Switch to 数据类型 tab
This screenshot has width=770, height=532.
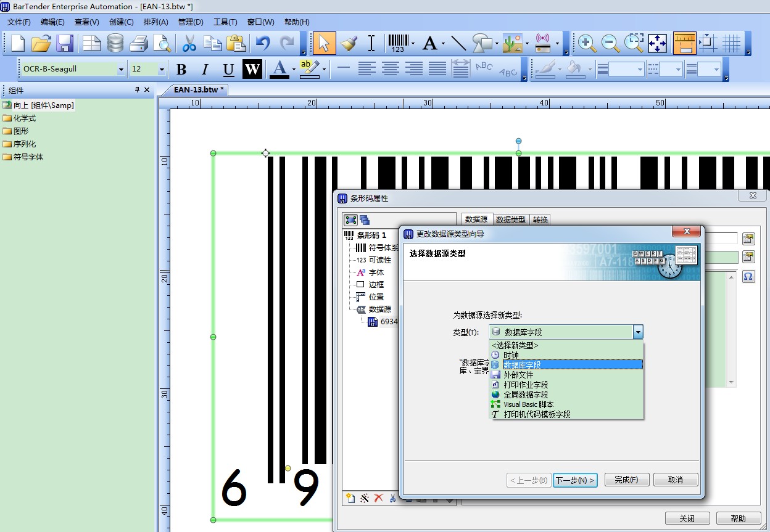point(511,219)
